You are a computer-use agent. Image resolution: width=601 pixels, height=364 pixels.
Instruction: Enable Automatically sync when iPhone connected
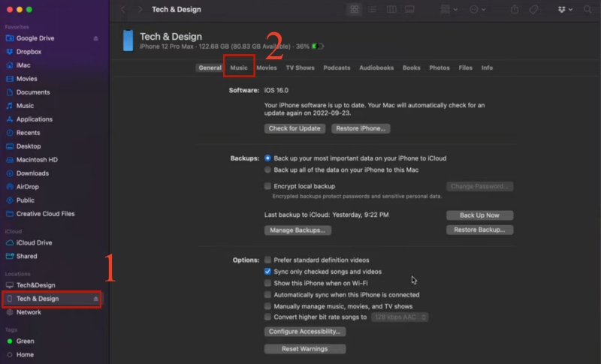(x=267, y=295)
